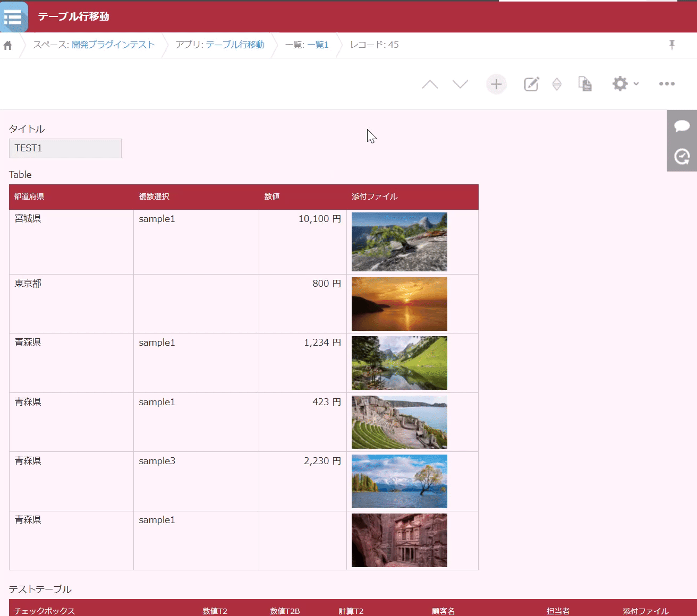Image resolution: width=697 pixels, height=616 pixels.
Task: Go to next record with down chevron
Action: click(x=460, y=84)
